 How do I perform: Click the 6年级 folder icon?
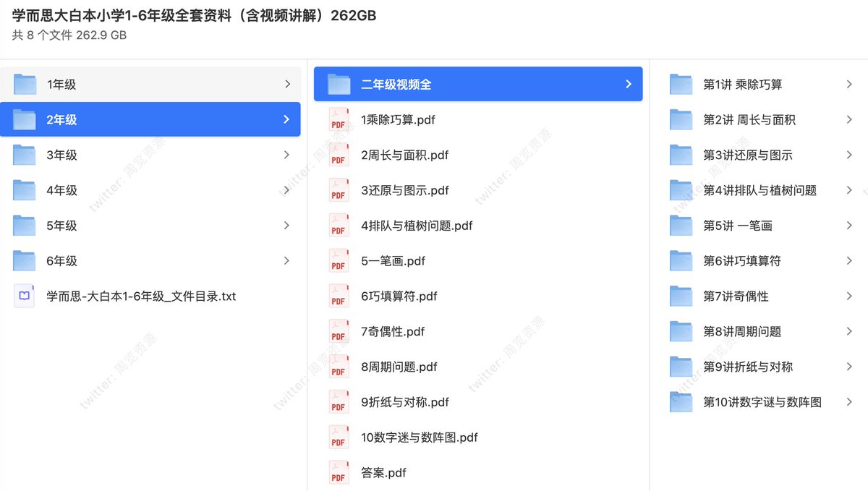[25, 261]
